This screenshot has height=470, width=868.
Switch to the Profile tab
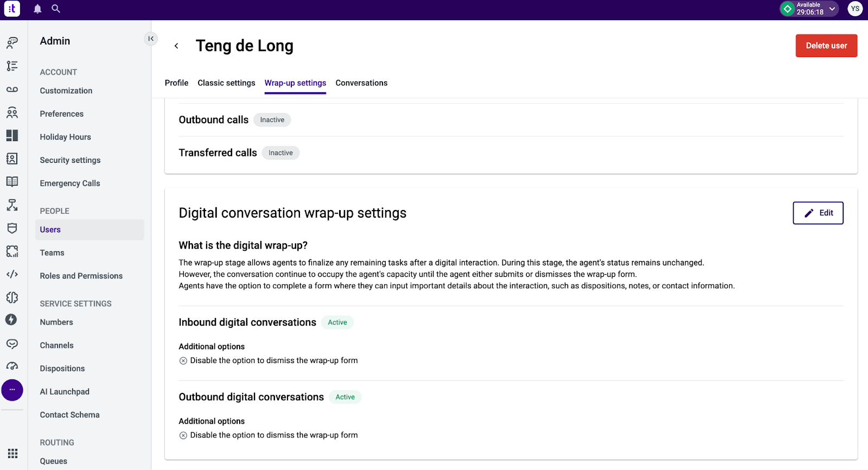176,83
